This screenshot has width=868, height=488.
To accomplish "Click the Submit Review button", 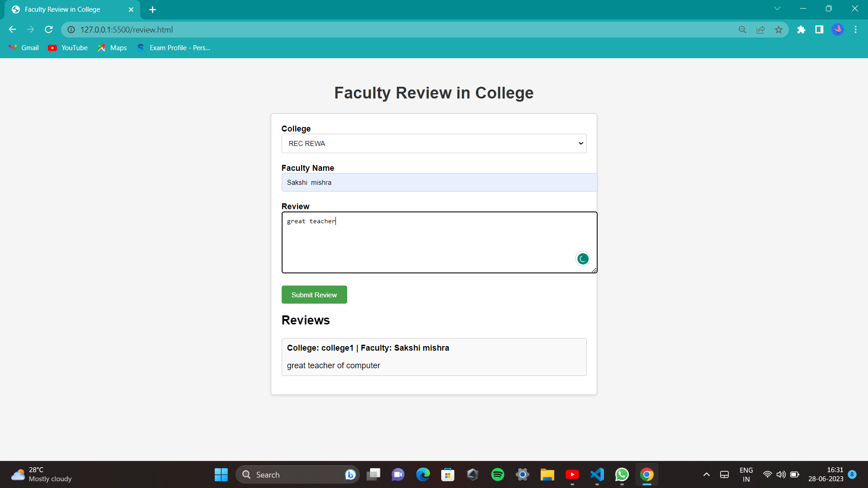I will 314,295.
